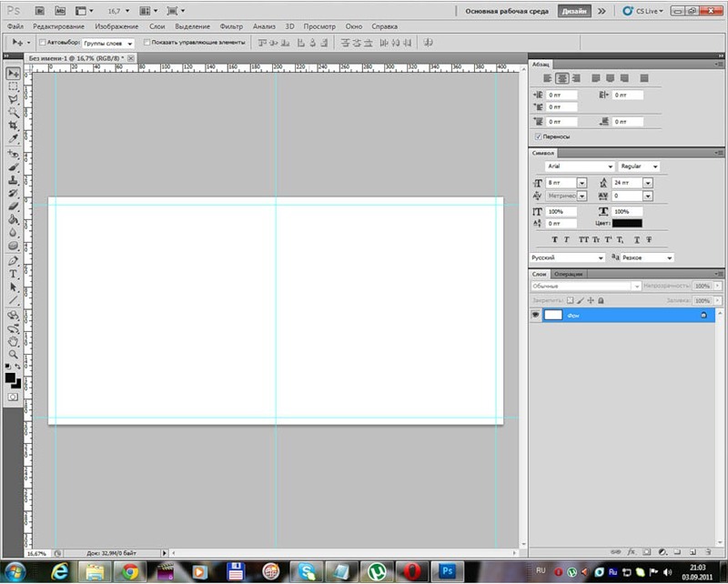Select the Line tool
The height and width of the screenshot is (584, 728).
click(13, 300)
